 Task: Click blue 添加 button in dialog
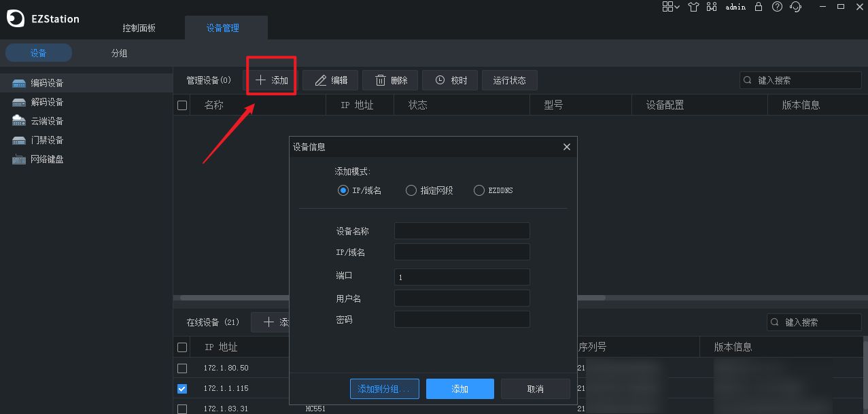pyautogui.click(x=460, y=389)
